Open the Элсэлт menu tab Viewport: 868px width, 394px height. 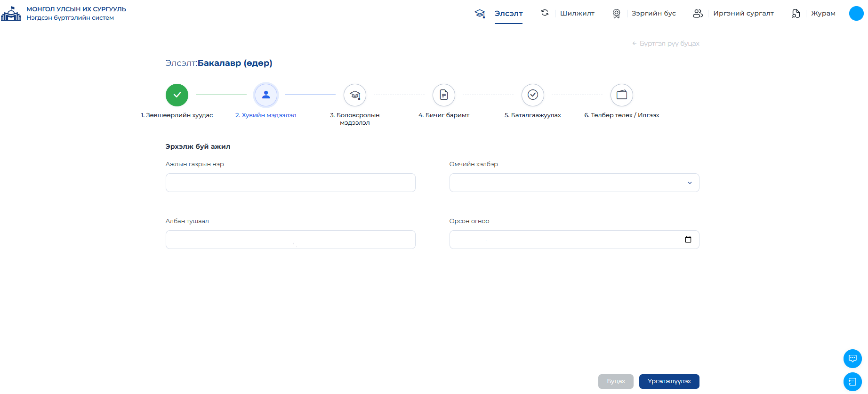(508, 13)
